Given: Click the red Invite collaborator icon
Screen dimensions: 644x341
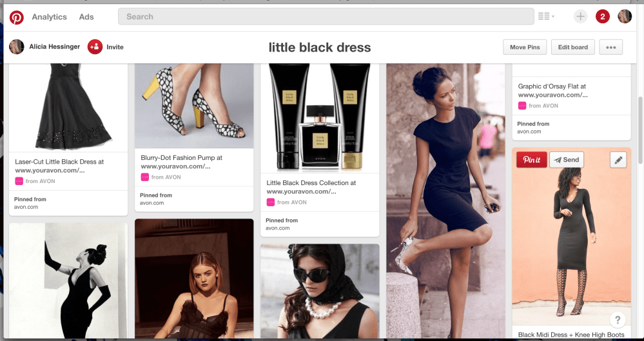Looking at the screenshot, I should 95,47.
